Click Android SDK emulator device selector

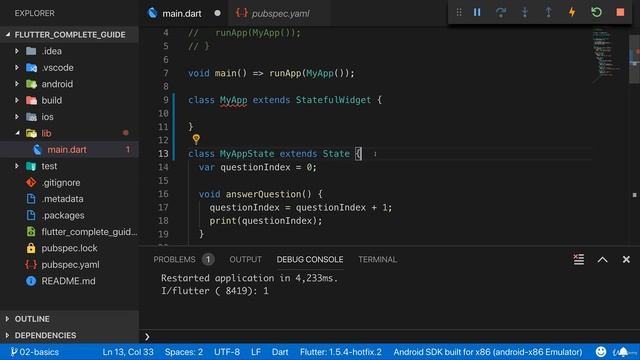click(488, 352)
